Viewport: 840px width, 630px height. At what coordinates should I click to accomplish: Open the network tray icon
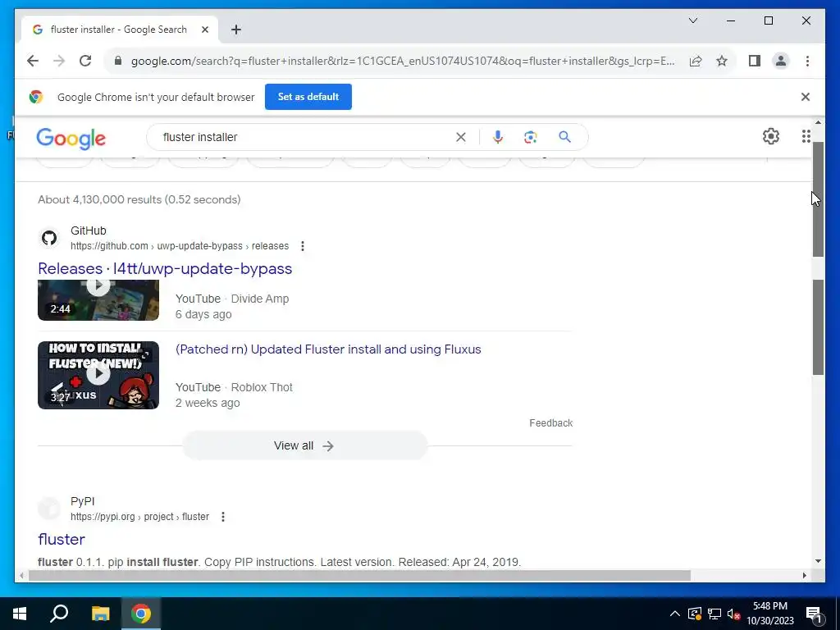(x=714, y=614)
